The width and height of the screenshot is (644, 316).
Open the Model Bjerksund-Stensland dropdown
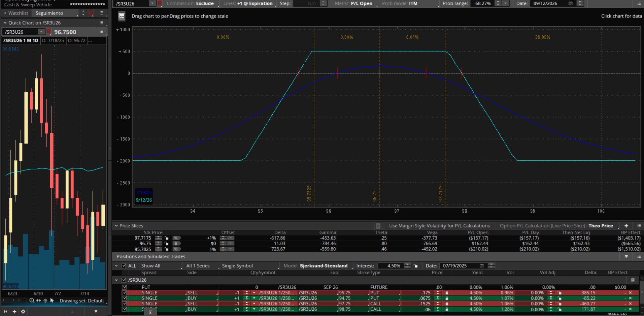[323, 266]
